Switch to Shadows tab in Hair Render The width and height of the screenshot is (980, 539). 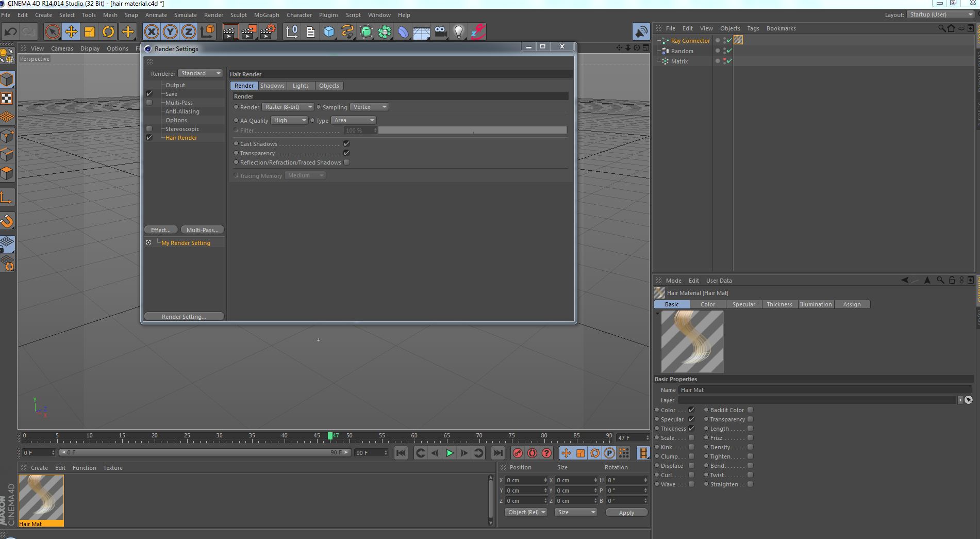click(272, 86)
